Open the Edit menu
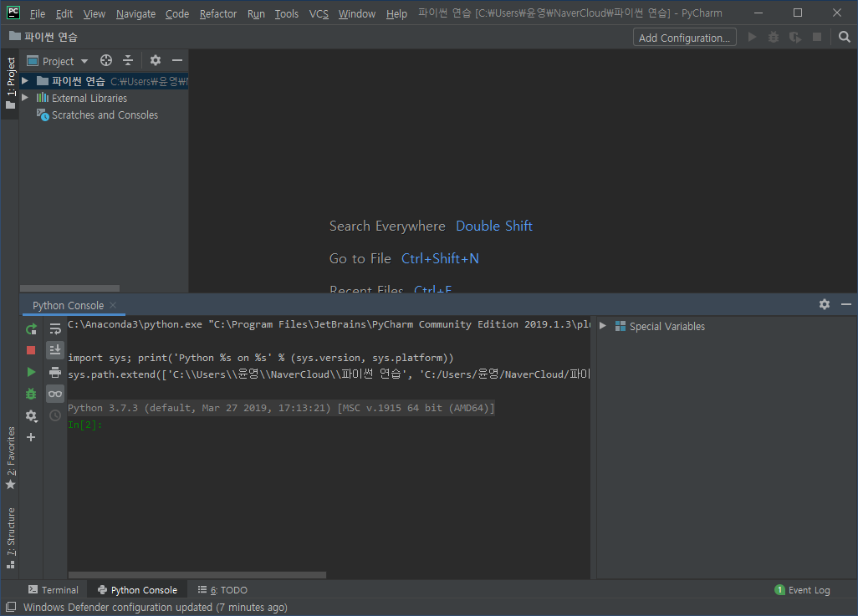 click(64, 13)
